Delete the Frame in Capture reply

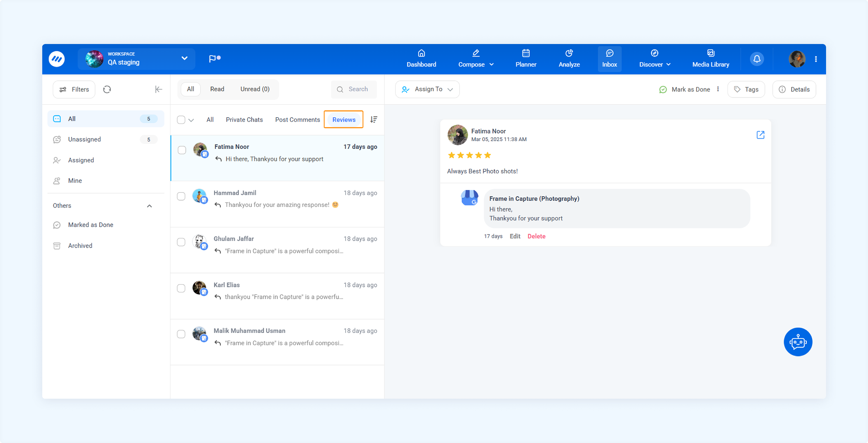coord(536,236)
